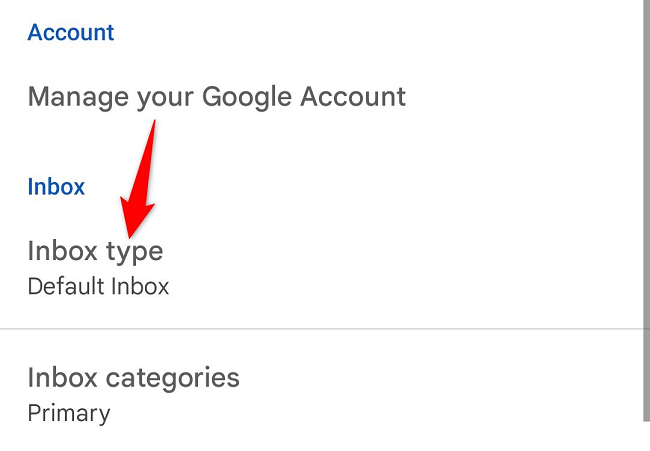Click the Account section header
The width and height of the screenshot is (650, 451).
click(x=71, y=32)
